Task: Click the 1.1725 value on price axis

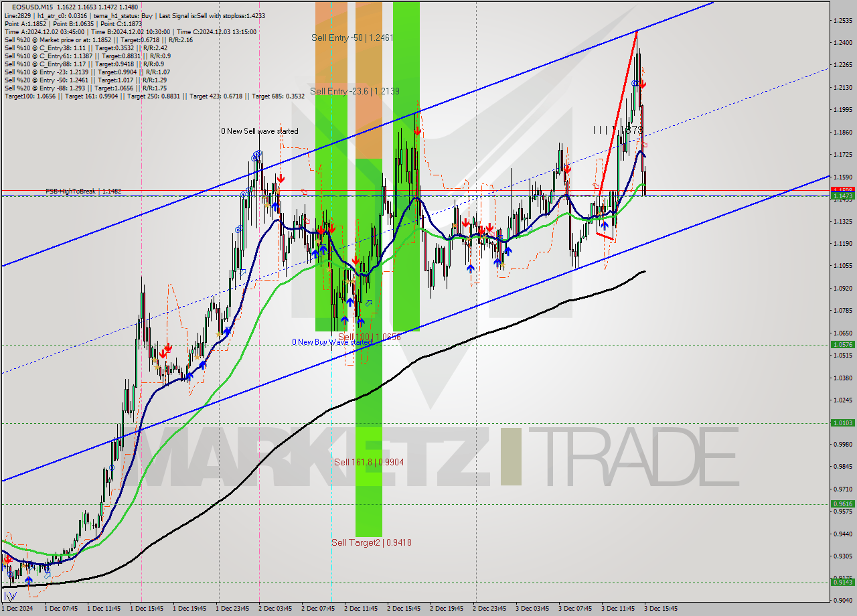Action: (x=842, y=155)
